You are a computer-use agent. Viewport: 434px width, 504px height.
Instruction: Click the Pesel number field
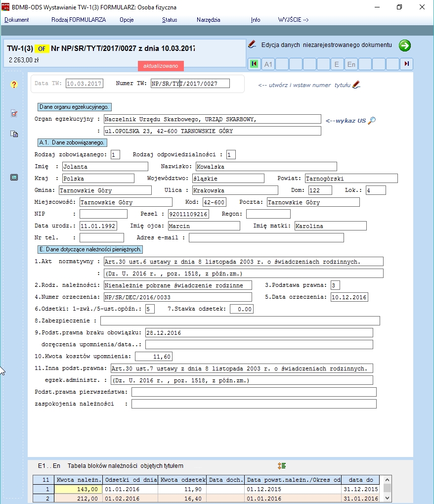pos(188,214)
